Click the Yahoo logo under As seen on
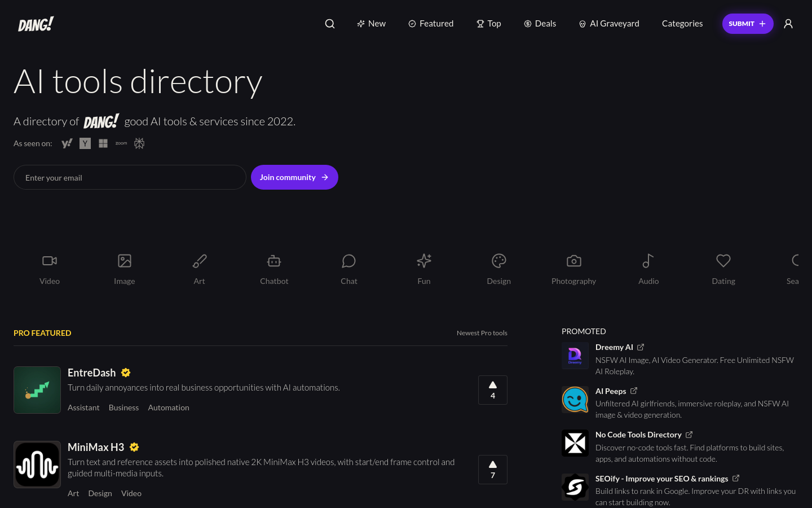 (67, 143)
